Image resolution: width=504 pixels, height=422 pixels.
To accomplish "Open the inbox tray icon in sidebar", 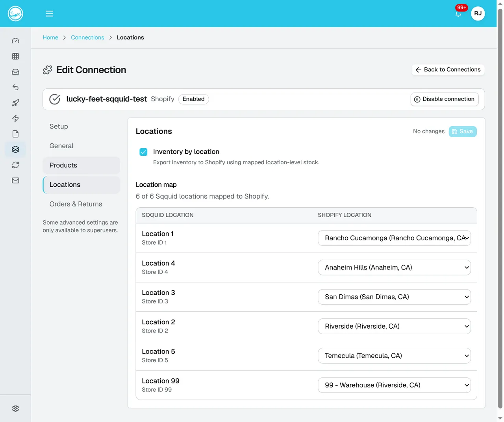I will (x=15, y=72).
